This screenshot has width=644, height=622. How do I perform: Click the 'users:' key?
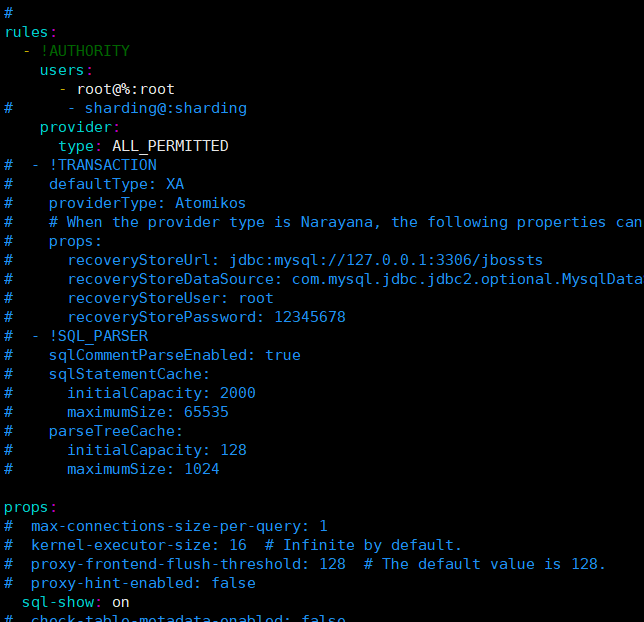click(x=66, y=70)
